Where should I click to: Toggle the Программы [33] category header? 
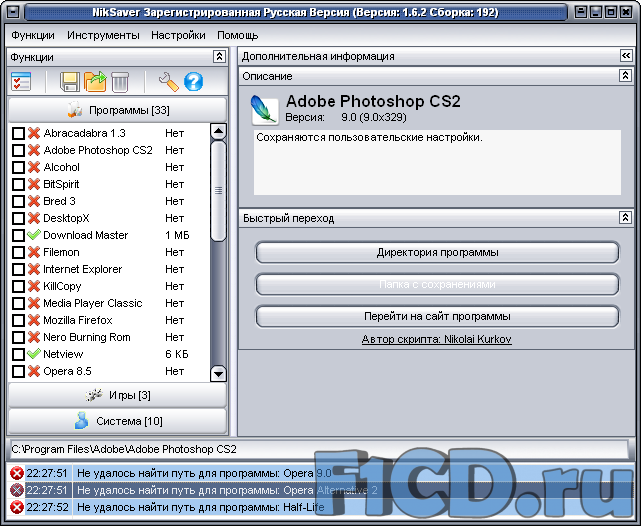pos(117,110)
